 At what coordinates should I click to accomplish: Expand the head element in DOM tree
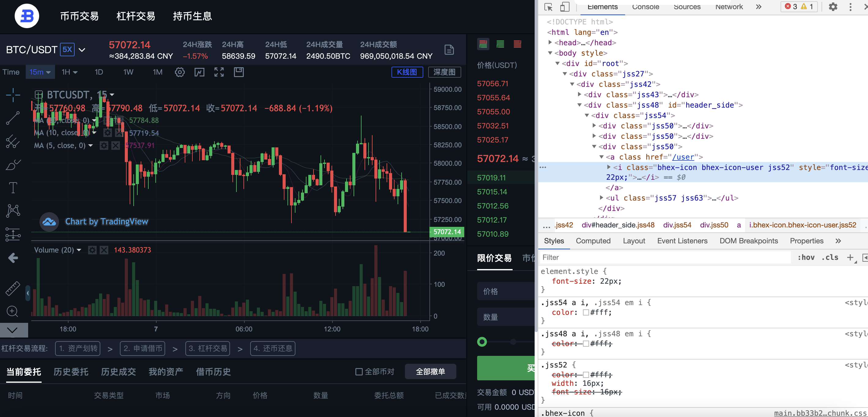[x=550, y=42]
